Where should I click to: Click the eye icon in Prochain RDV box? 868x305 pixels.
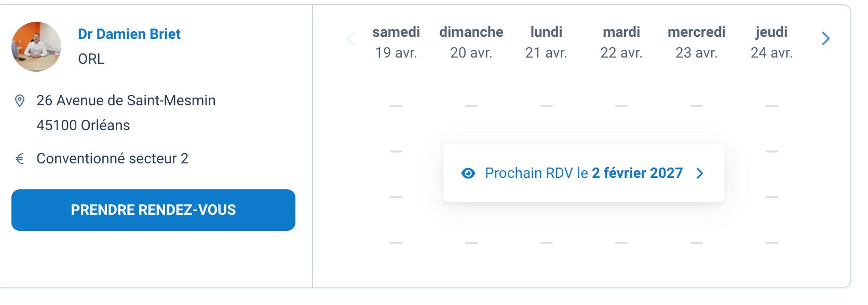pyautogui.click(x=468, y=173)
